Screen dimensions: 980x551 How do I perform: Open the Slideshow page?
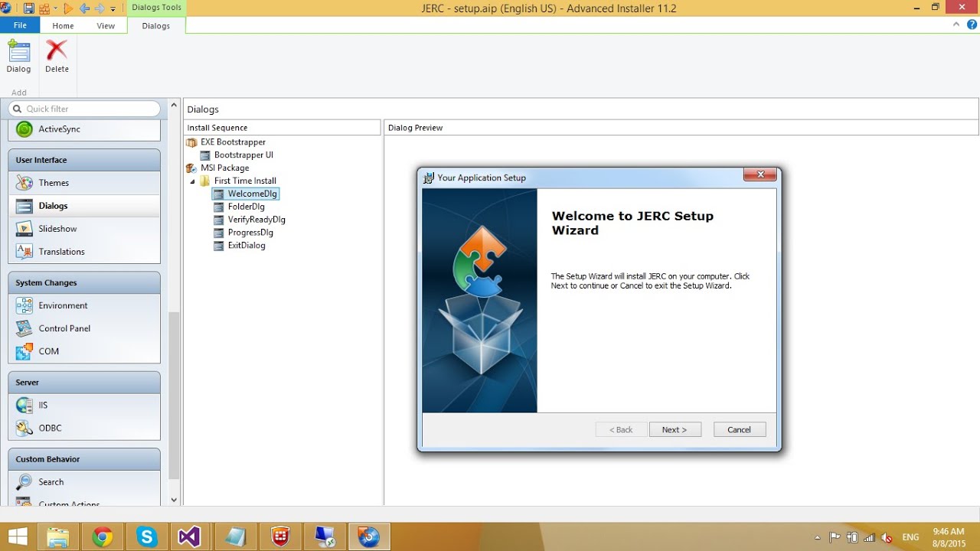[x=84, y=229]
